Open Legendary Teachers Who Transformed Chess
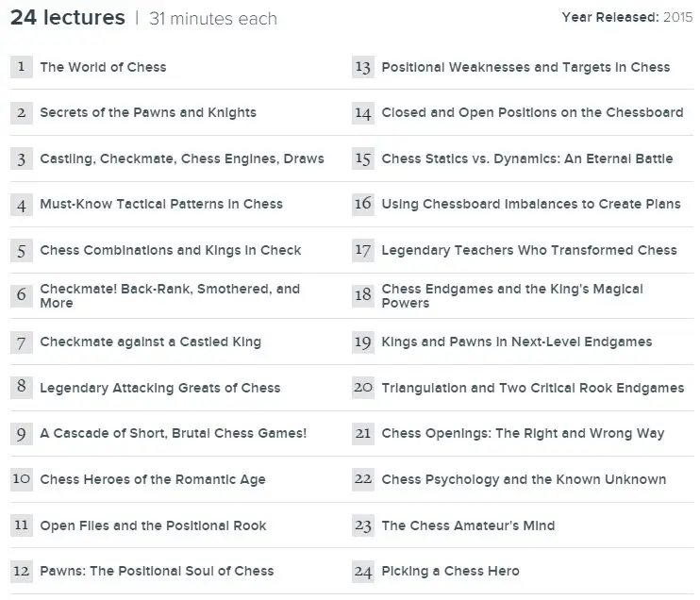This screenshot has width=700, height=600. tap(529, 250)
